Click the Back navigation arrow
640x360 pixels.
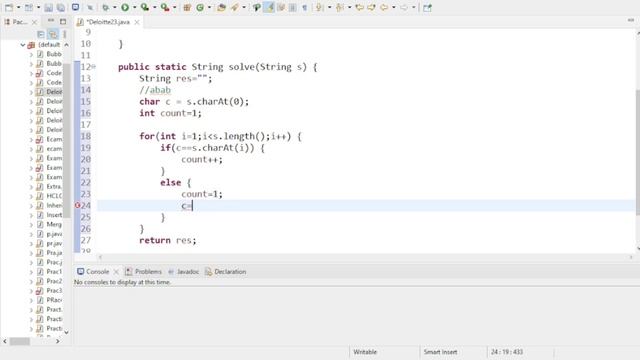(x=384, y=7)
